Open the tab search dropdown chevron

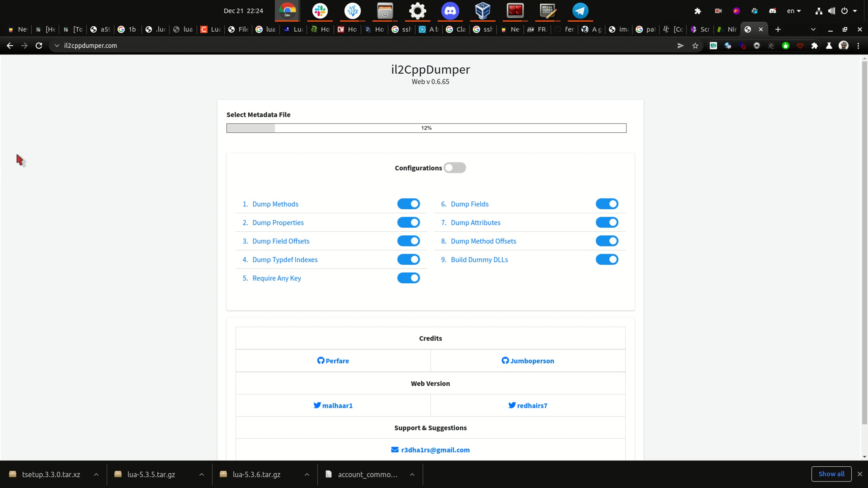(x=813, y=29)
